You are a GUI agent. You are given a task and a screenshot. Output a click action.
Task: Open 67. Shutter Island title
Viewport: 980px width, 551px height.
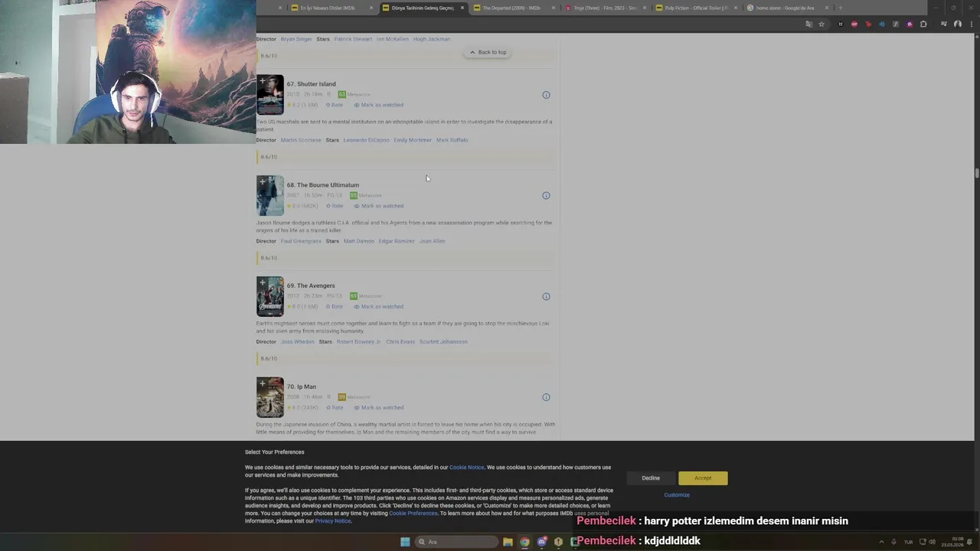click(x=311, y=84)
